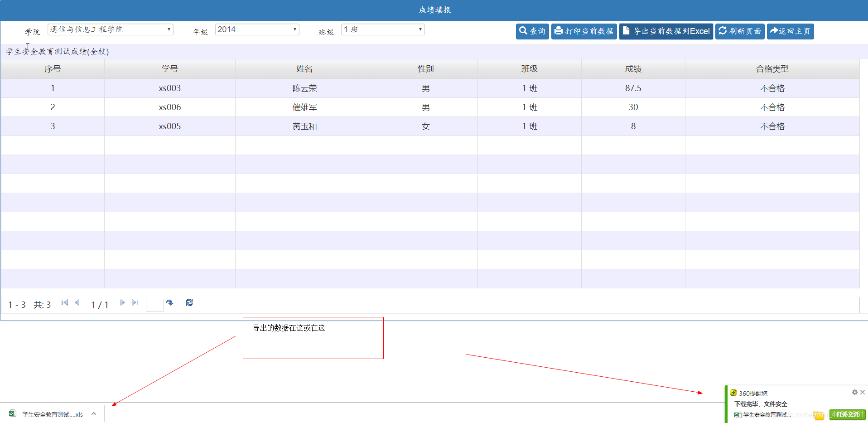This screenshot has height=423, width=868.
Task: Click 打开文件 button in 360 popup
Action: (847, 414)
